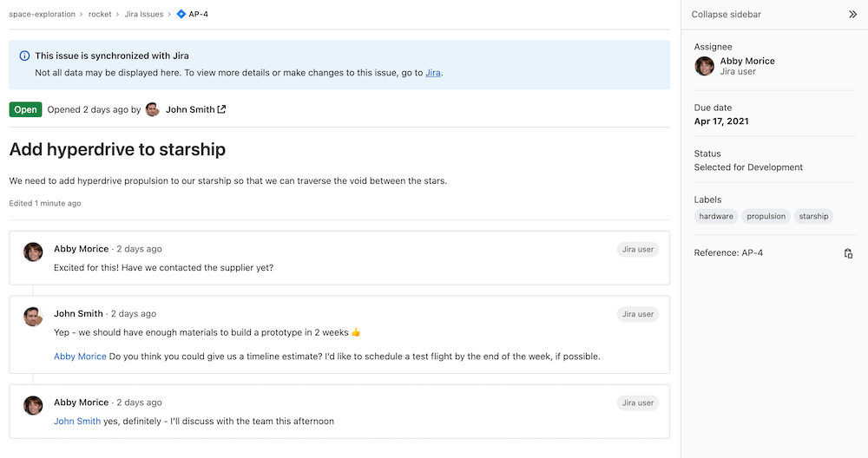The width and height of the screenshot is (868, 458).
Task: Click Abby Morice's avatar on first comment
Action: click(x=33, y=252)
